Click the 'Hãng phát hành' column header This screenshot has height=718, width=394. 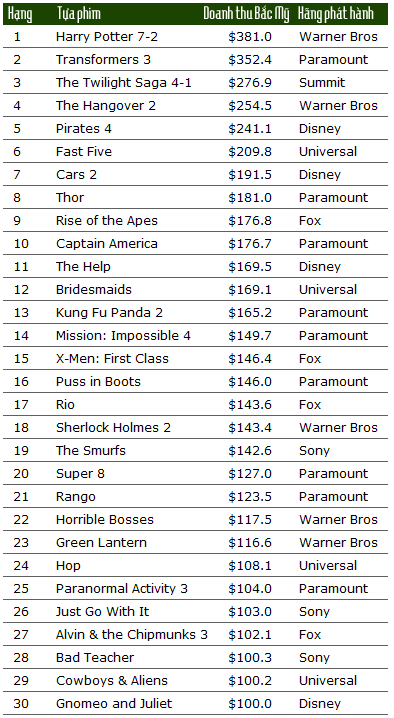tap(336, 14)
